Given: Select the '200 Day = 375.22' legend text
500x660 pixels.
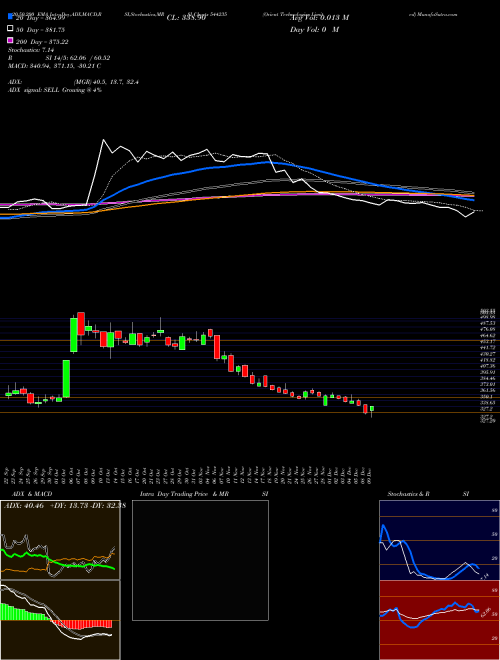Looking at the screenshot, I should [42, 42].
